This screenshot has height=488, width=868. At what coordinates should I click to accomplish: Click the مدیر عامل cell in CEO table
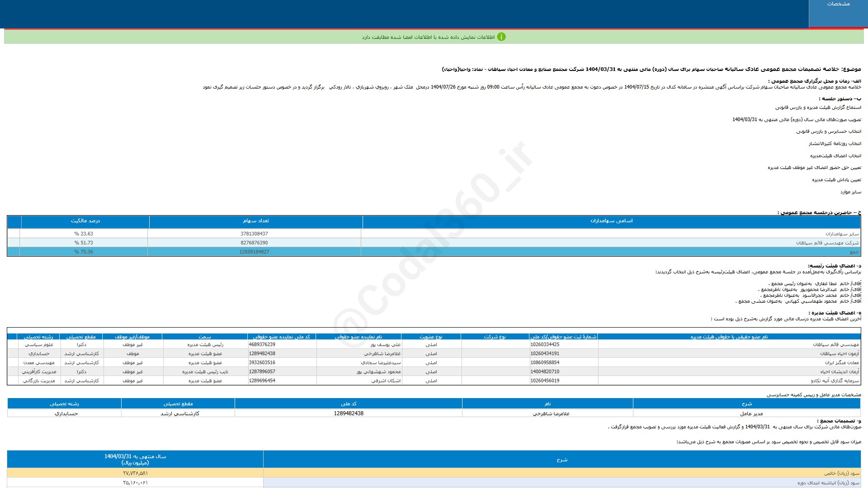click(x=751, y=414)
